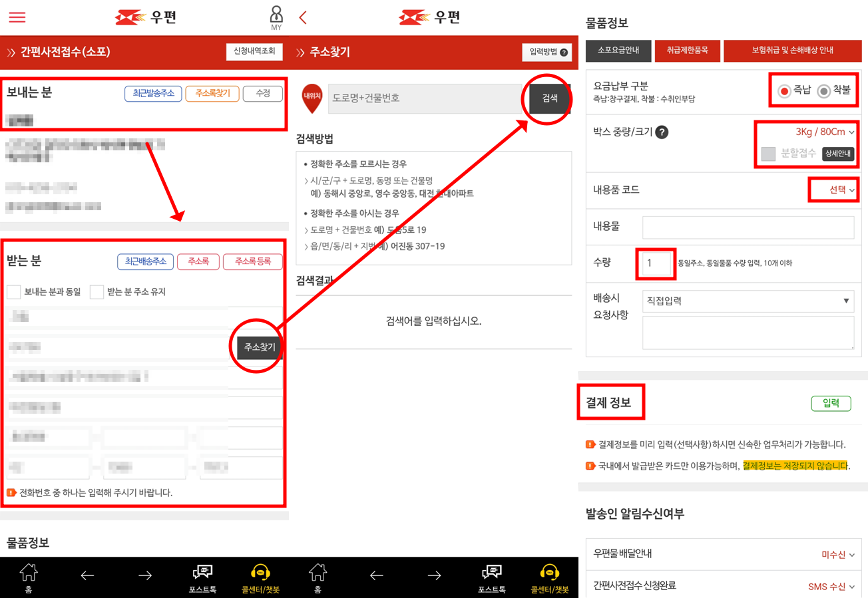Switch to the 취급제한품목 tab

click(687, 50)
